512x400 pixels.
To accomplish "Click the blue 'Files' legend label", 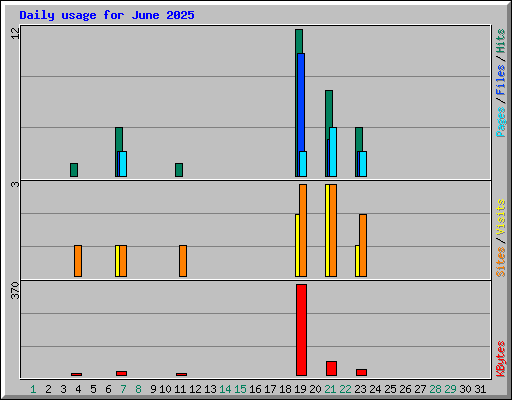I will coord(501,79).
